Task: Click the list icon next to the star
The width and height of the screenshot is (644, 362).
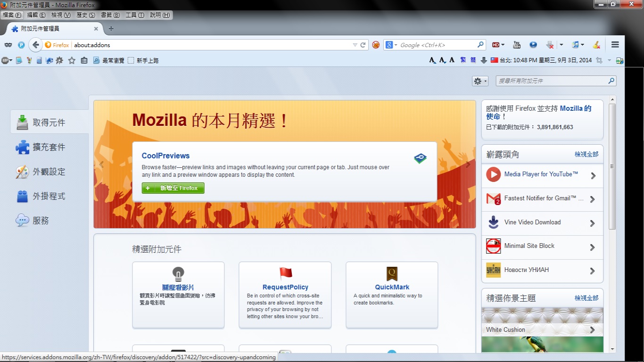Action: (x=84, y=60)
